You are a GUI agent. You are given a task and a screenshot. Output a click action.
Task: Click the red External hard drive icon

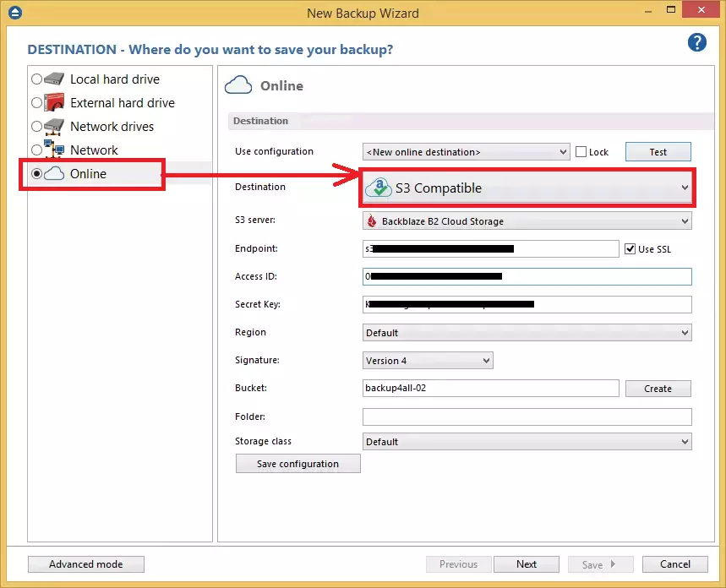tap(54, 103)
